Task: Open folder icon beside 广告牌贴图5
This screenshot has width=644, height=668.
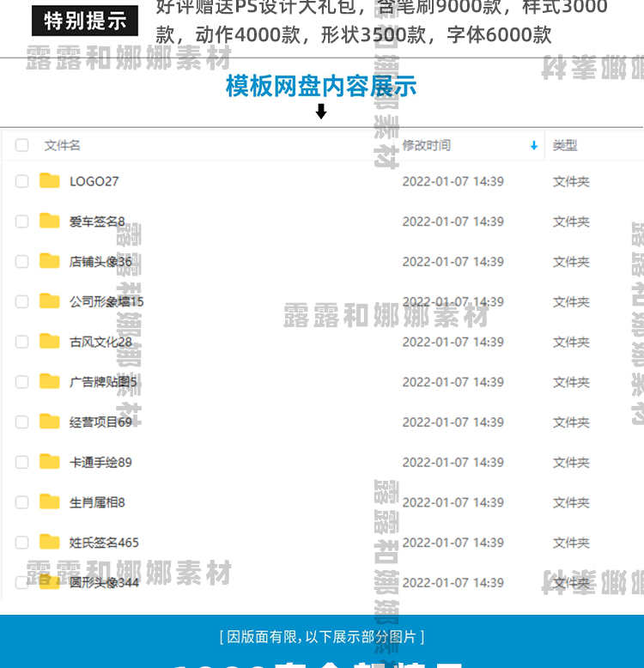Action: (x=50, y=381)
